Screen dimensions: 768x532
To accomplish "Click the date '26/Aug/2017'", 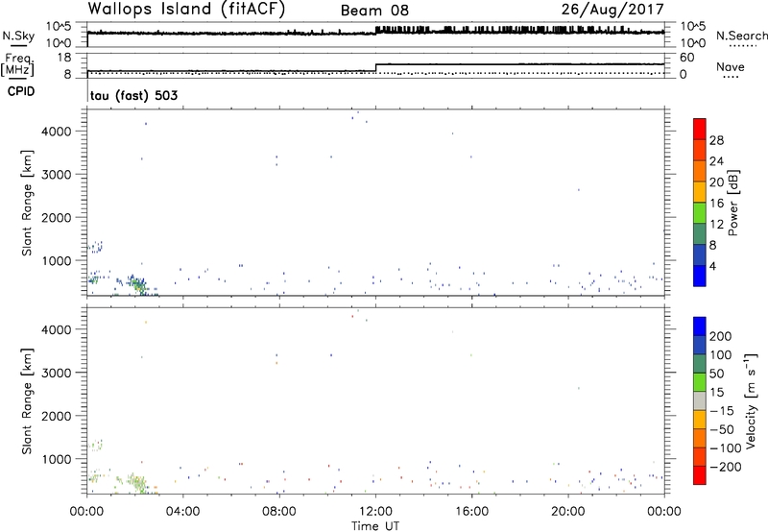I will coord(612,10).
